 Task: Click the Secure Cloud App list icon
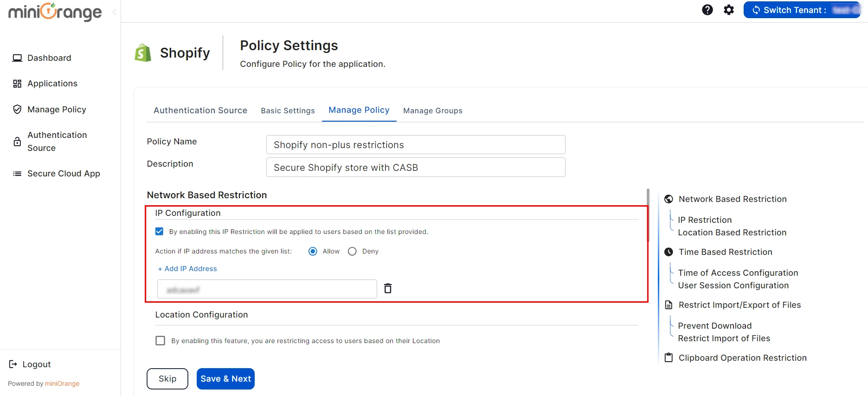click(x=17, y=174)
